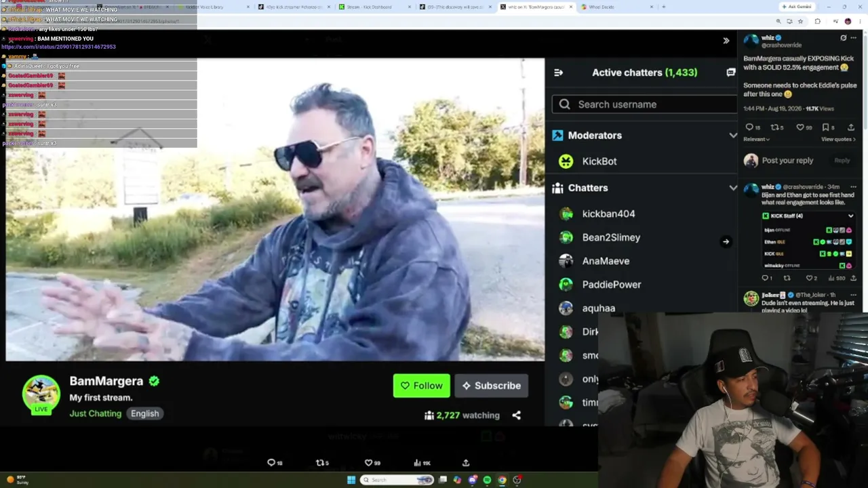Click the bottom bar share upload icon

pos(466,463)
